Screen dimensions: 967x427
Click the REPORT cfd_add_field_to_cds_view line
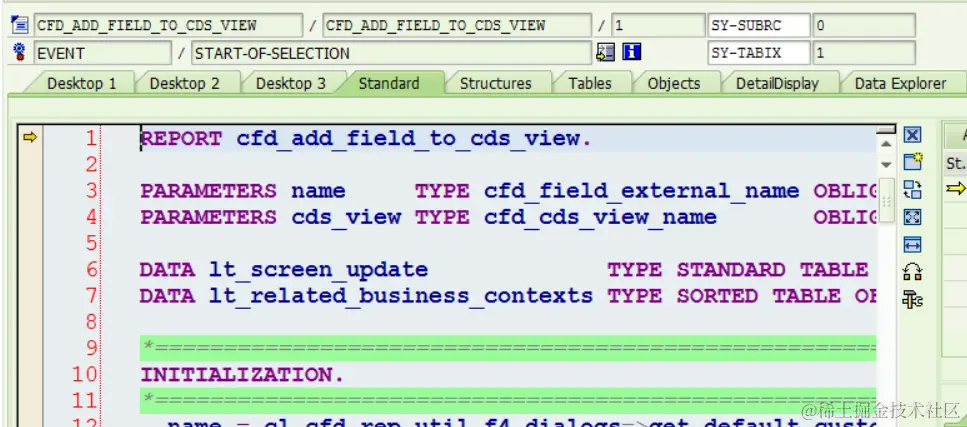click(x=366, y=139)
